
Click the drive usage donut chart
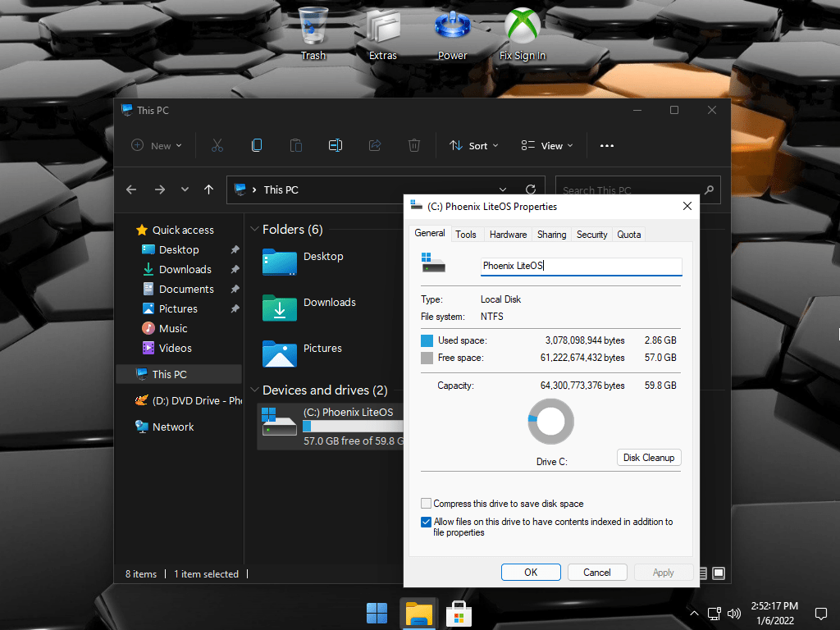point(550,421)
